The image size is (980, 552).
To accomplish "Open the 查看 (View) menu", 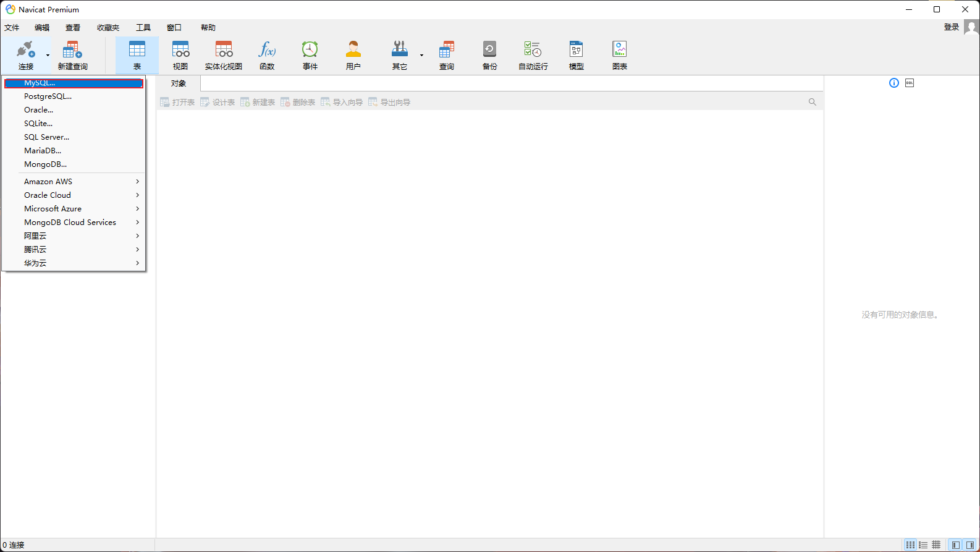I will (73, 28).
